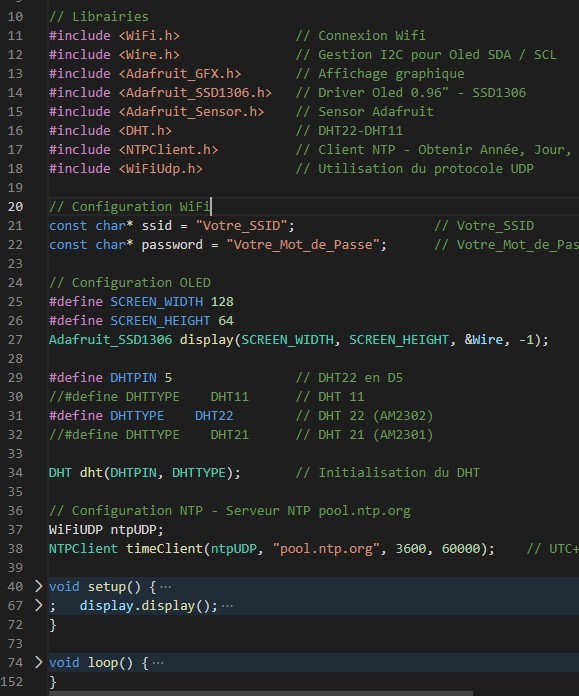
Task: Click the closing brace on line 72
Action: click(53, 625)
